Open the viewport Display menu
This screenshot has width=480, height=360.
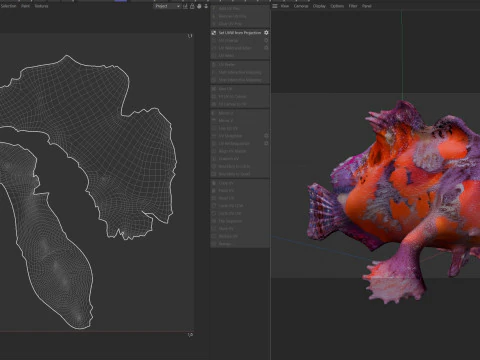click(x=319, y=6)
